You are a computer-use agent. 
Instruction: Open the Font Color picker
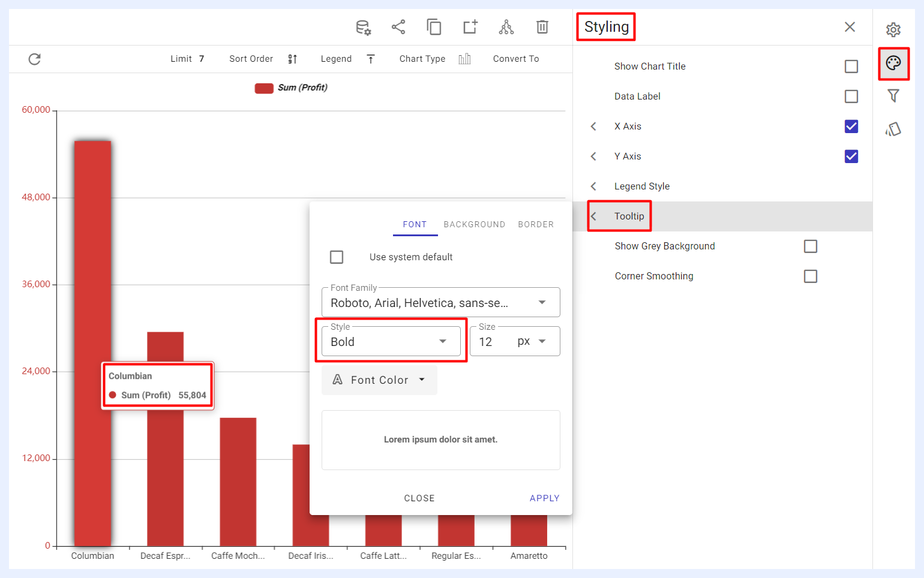click(379, 380)
